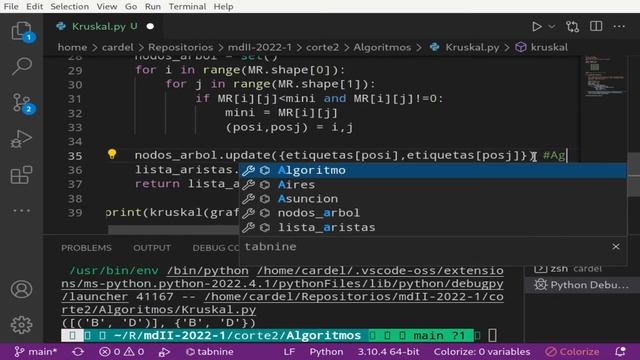Viewport: 640px width, 360px height.
Task: Run the Python file with play button
Action: point(537,27)
